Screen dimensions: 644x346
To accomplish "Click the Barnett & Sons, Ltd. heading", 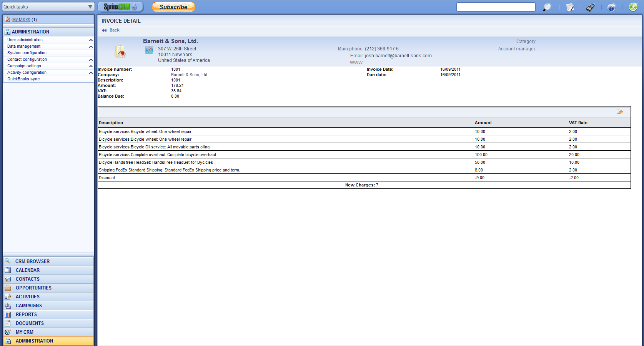I will pos(170,41).
